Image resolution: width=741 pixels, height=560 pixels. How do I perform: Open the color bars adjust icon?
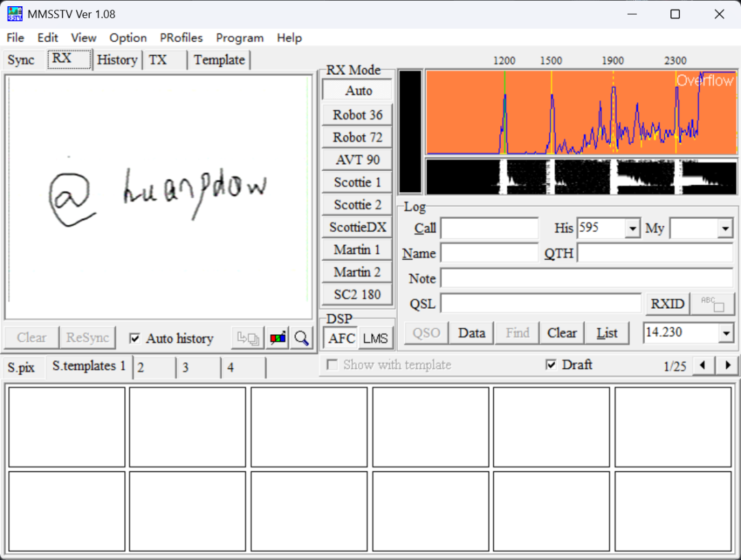(278, 338)
